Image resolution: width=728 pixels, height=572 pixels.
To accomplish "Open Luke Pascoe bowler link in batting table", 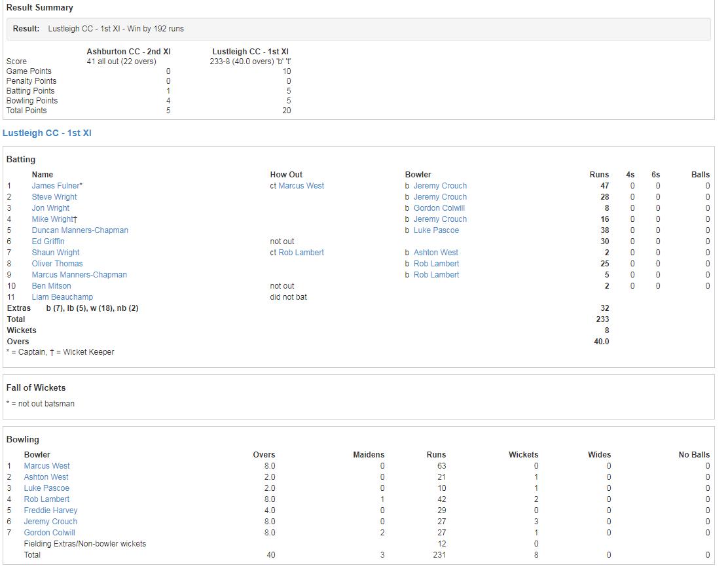I will [x=437, y=230].
